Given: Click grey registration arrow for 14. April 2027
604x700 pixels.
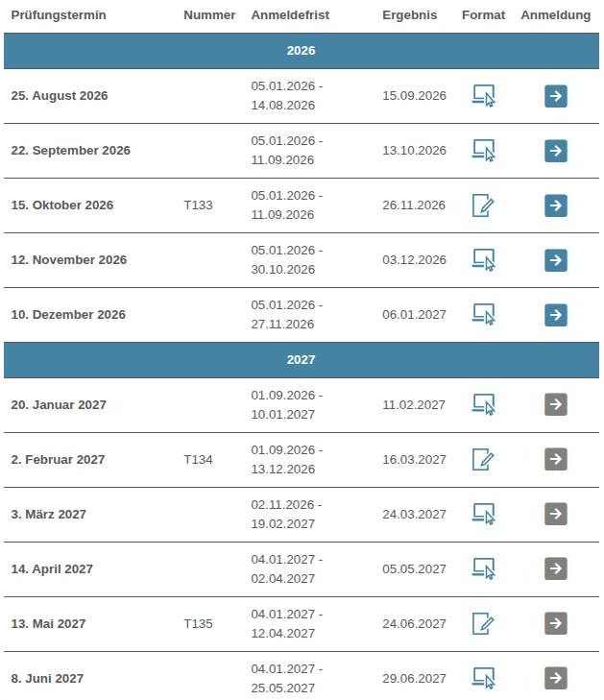Looking at the screenshot, I should click(555, 568).
